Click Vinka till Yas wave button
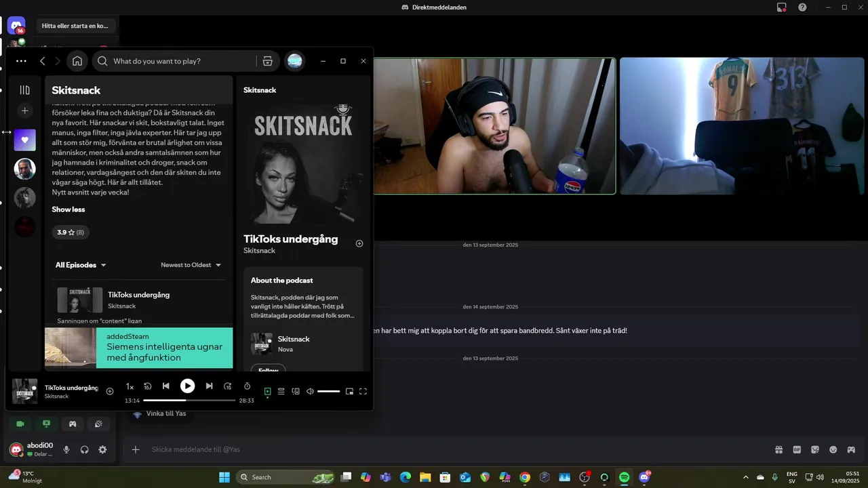 (159, 413)
